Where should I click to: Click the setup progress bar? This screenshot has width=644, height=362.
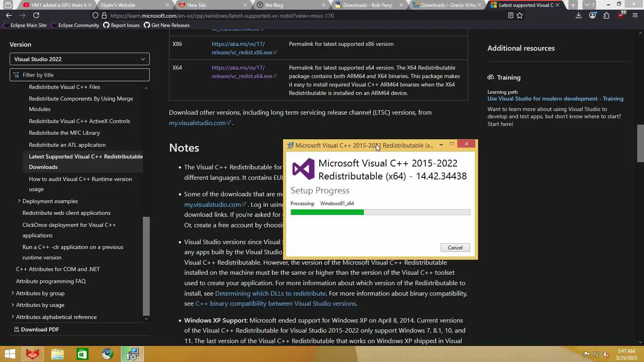(380, 212)
